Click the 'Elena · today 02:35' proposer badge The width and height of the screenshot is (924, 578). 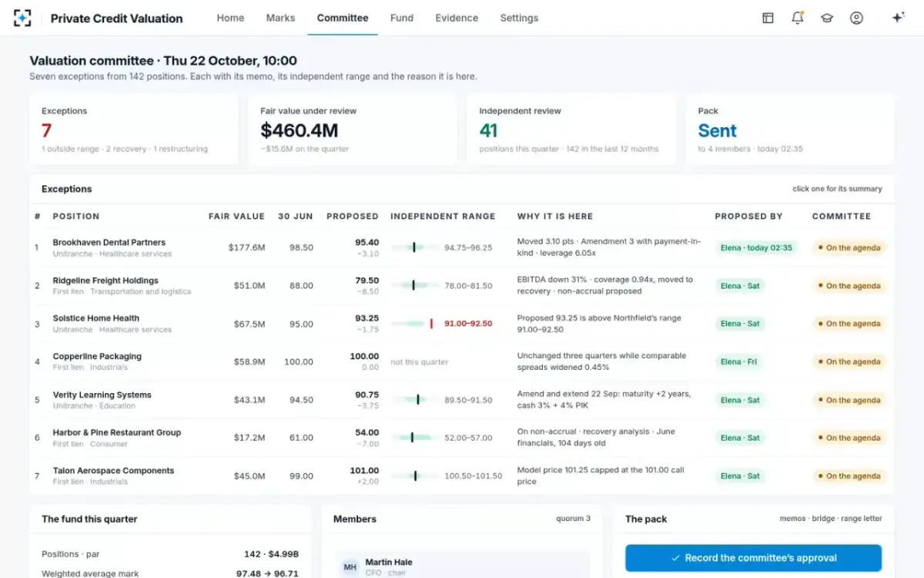756,248
